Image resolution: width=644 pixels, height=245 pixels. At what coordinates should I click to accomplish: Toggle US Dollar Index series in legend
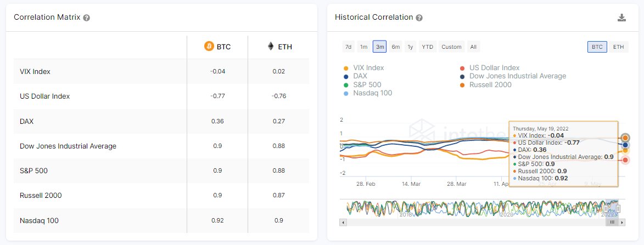[489, 67]
